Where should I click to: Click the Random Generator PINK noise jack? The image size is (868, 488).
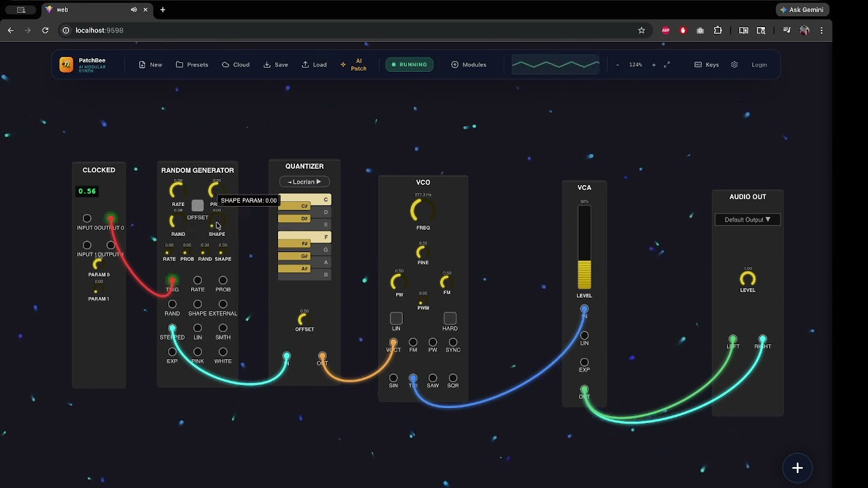197,352
